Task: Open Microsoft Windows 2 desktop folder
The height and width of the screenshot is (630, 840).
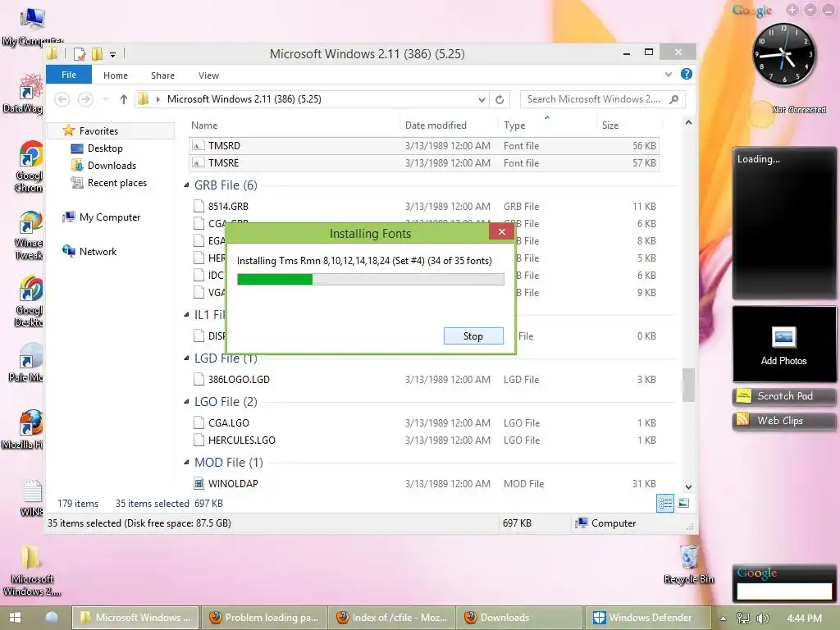Action: (x=31, y=571)
